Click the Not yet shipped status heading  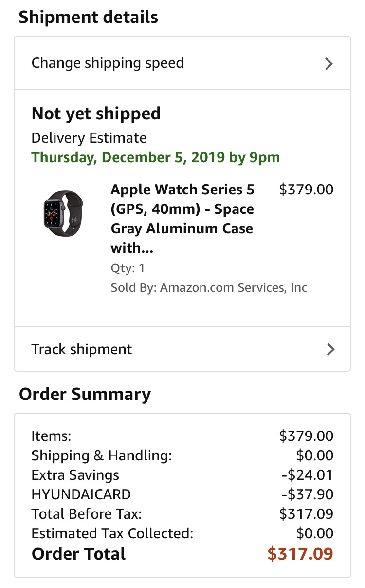96,114
